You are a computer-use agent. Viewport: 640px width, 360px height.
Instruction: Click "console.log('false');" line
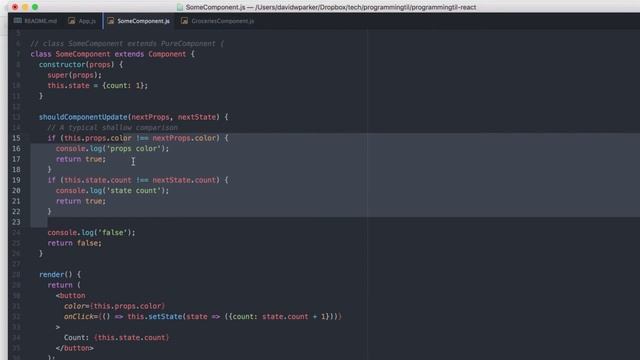(91, 233)
